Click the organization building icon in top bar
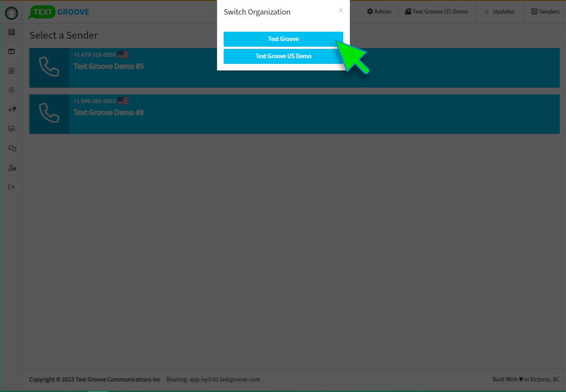This screenshot has height=392, width=566. pyautogui.click(x=408, y=11)
